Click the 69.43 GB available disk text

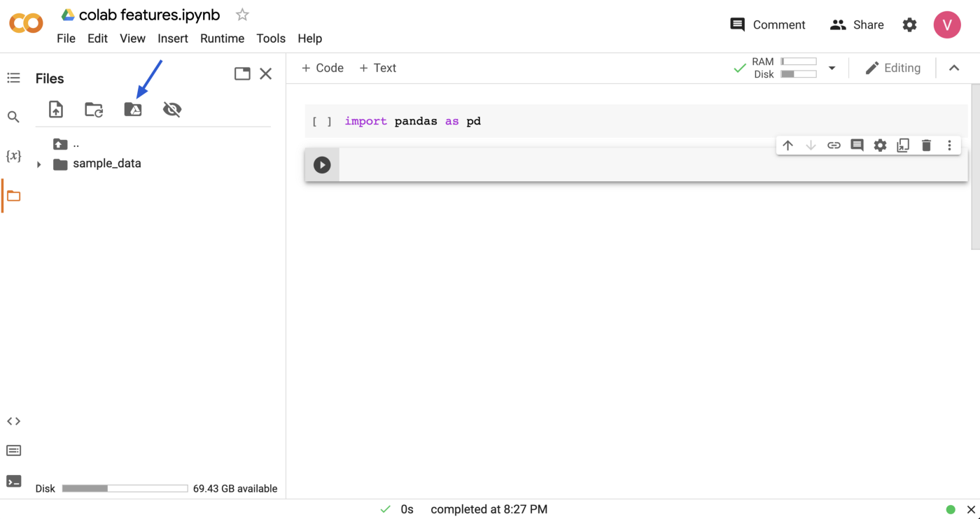click(235, 489)
